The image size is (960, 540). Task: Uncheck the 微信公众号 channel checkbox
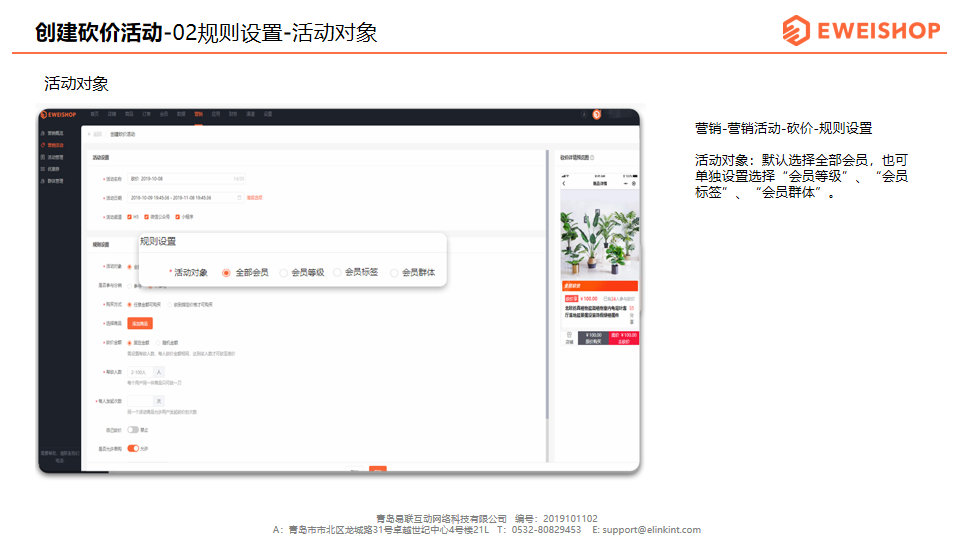coord(146,217)
